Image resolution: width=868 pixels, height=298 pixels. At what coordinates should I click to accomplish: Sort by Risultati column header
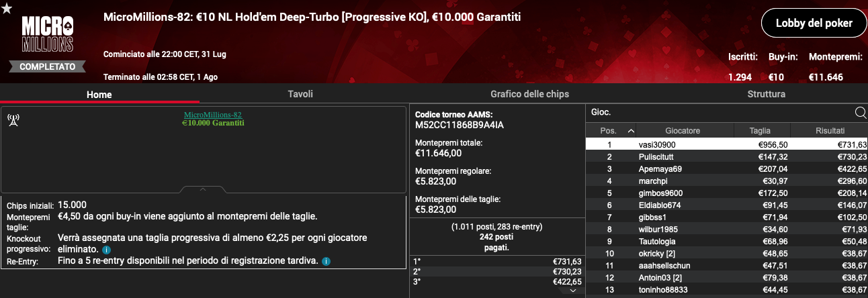[x=830, y=131]
